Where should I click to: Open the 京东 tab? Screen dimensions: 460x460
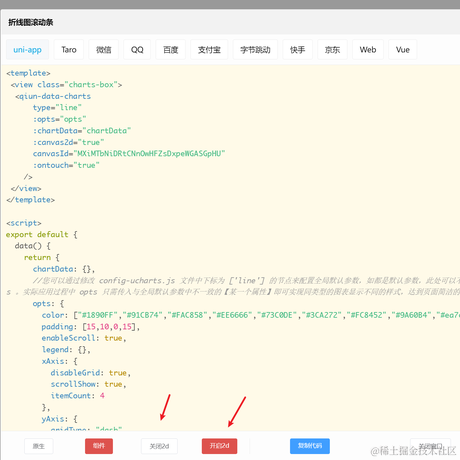coord(332,50)
